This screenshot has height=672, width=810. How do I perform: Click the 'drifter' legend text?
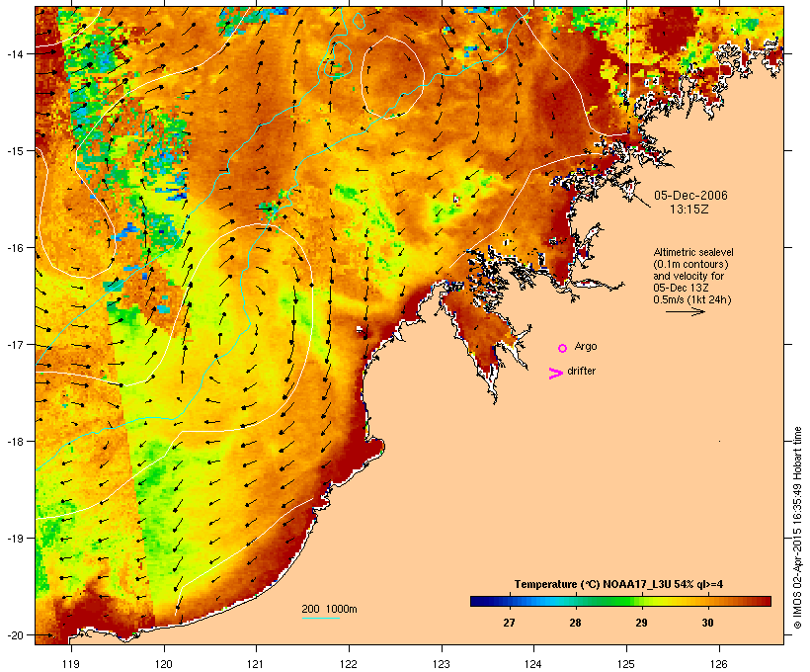(x=581, y=371)
